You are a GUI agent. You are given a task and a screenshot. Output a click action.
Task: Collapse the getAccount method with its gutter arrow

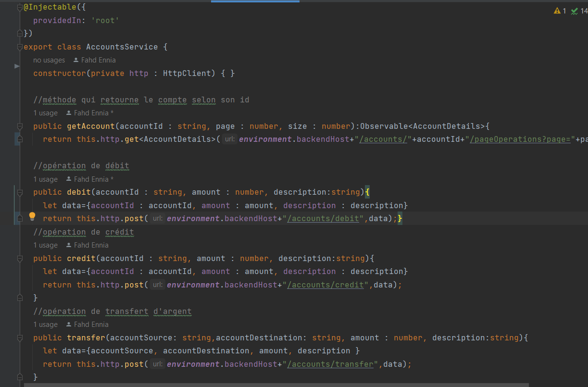click(19, 126)
